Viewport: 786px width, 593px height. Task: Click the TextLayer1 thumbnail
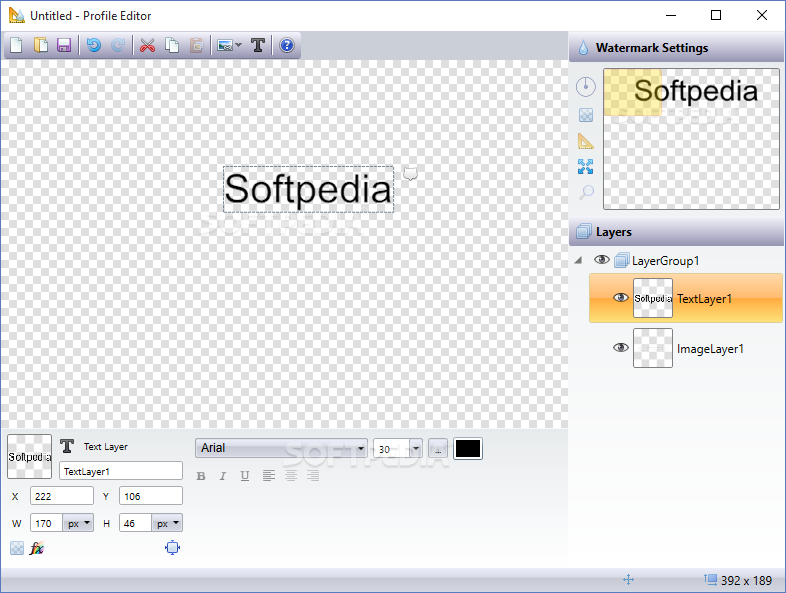(x=653, y=298)
